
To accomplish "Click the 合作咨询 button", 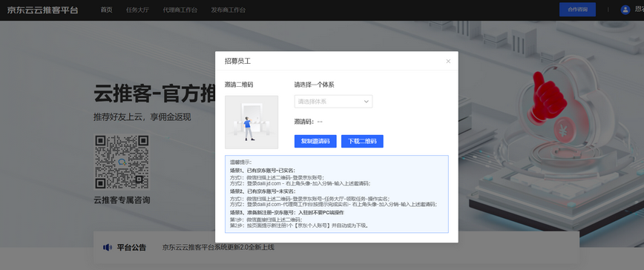I will click(x=577, y=10).
